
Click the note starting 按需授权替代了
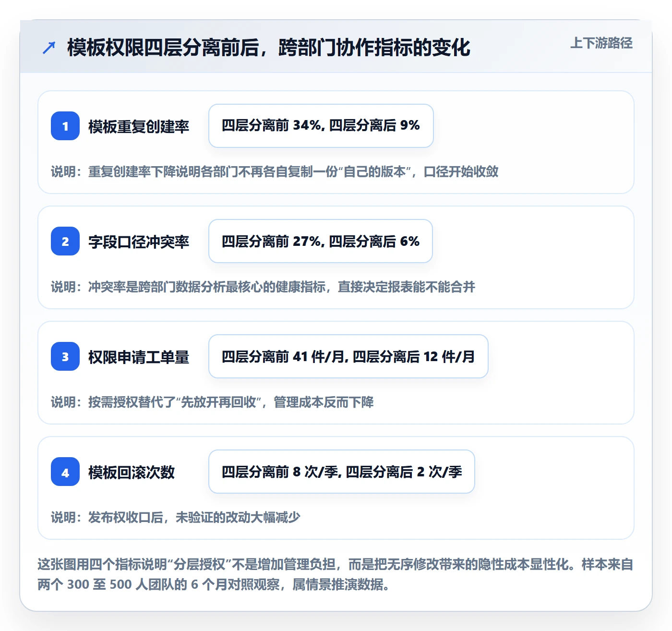(x=212, y=402)
